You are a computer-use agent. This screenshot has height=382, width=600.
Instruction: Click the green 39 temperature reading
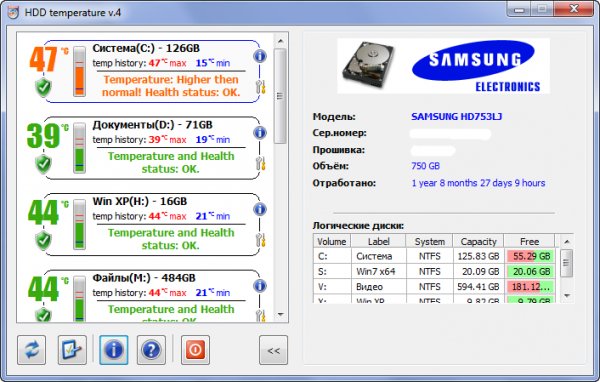43,136
